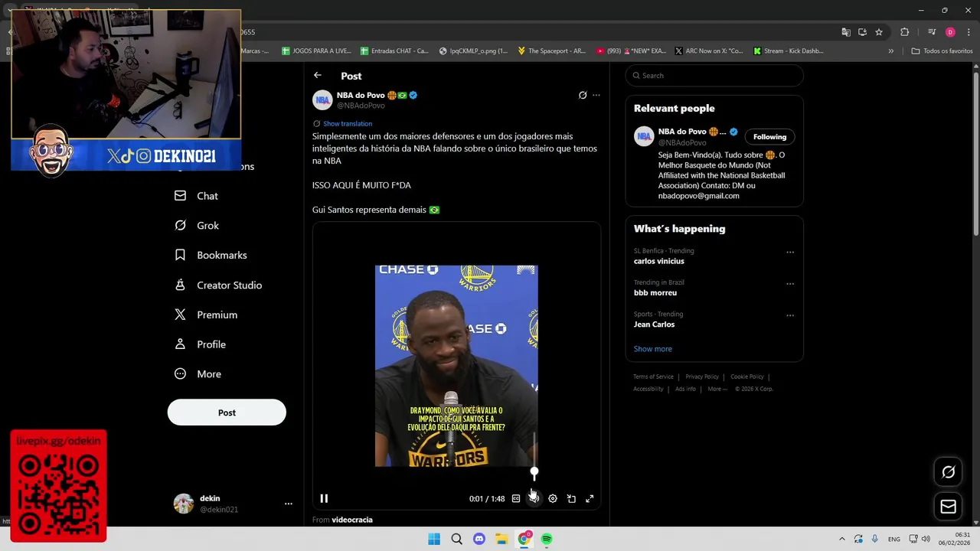This screenshot has width=980, height=551.
Task: Expand the More sidebar menu
Action: pyautogui.click(x=198, y=374)
